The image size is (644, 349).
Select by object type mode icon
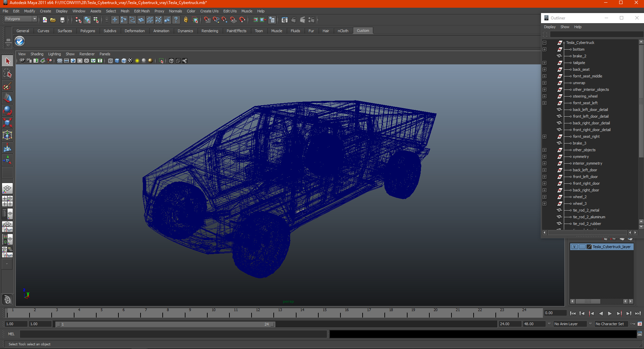[x=87, y=20]
